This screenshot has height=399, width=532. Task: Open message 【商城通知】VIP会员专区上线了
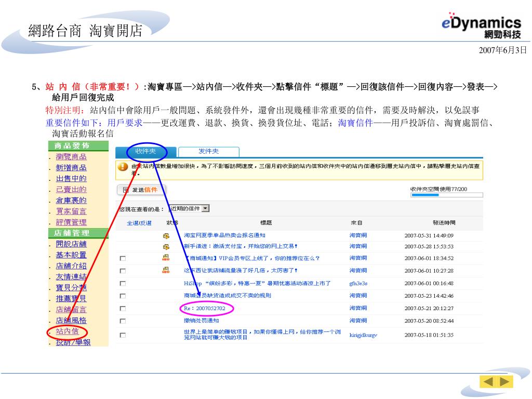tap(252, 258)
